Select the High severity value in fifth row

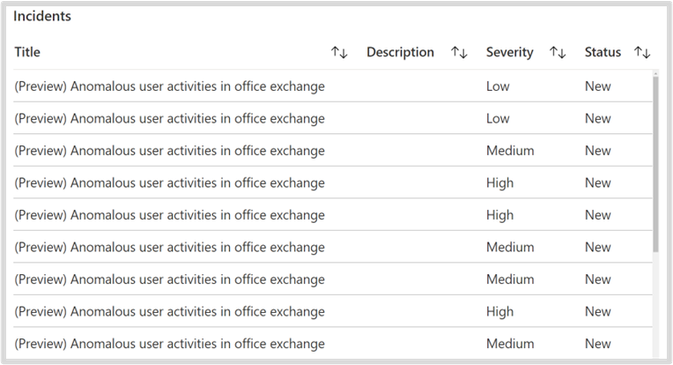tap(500, 216)
